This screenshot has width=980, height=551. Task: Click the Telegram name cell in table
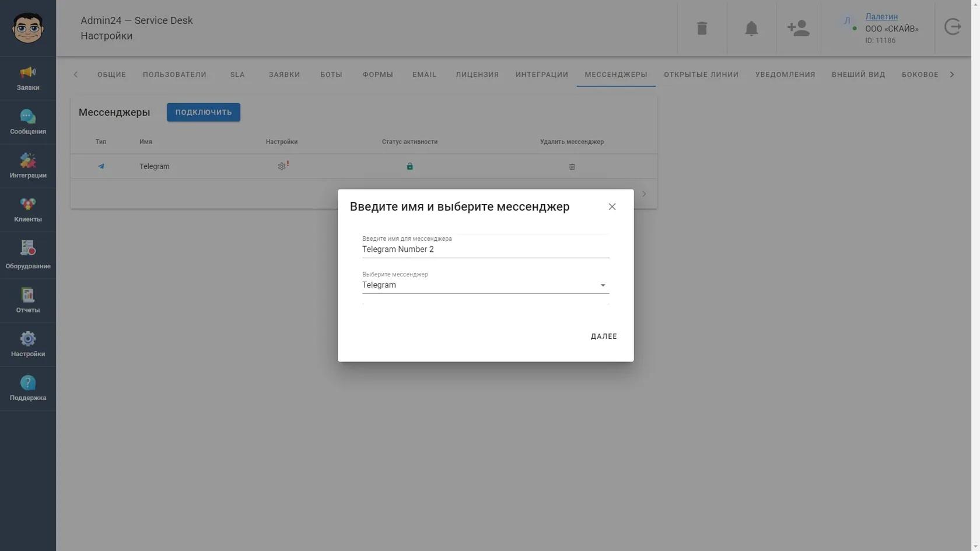point(155,166)
